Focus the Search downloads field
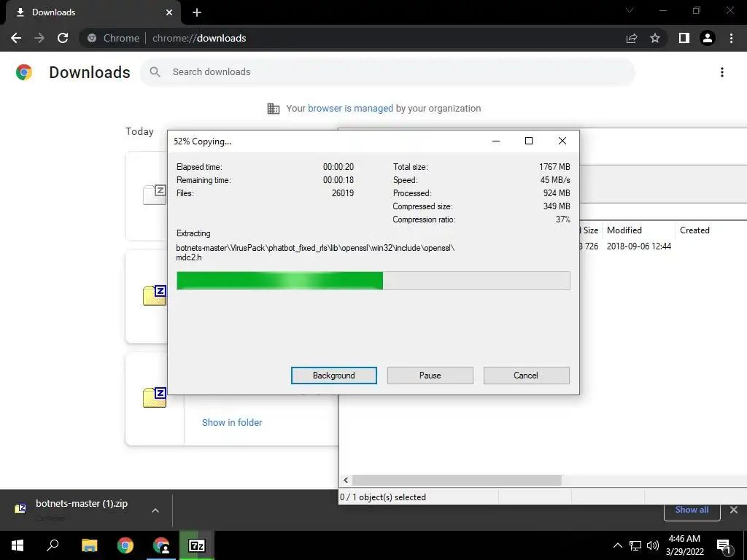Viewport: 747px width, 560px height. coord(387,72)
